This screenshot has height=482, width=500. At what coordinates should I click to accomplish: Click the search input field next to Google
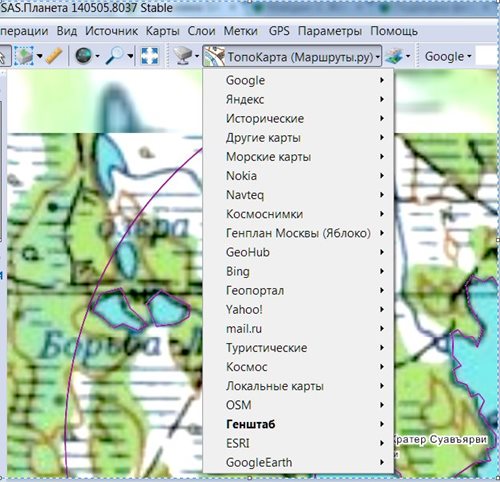click(x=487, y=56)
